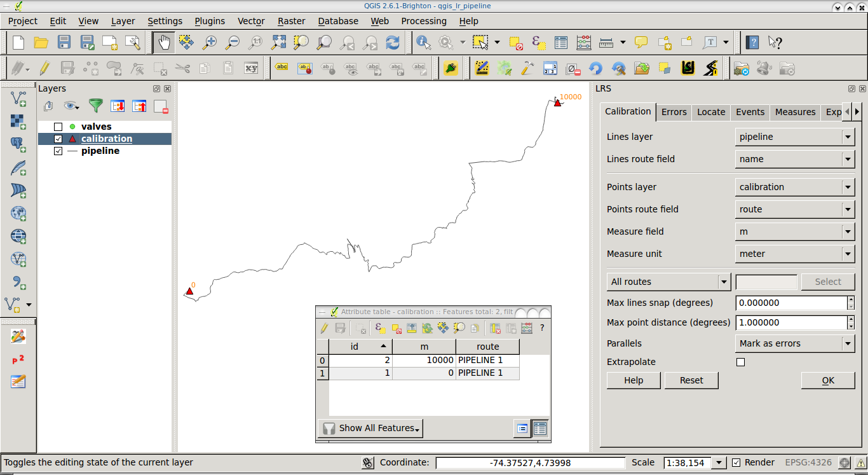Open the Points layer dropdown showing calibration
868x475 pixels.
[794, 187]
